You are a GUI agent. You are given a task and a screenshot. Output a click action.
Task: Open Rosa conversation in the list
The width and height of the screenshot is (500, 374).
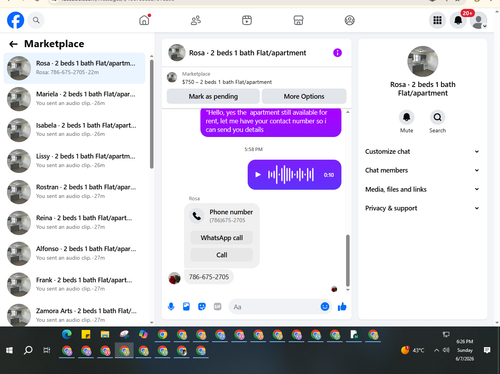[x=74, y=68]
